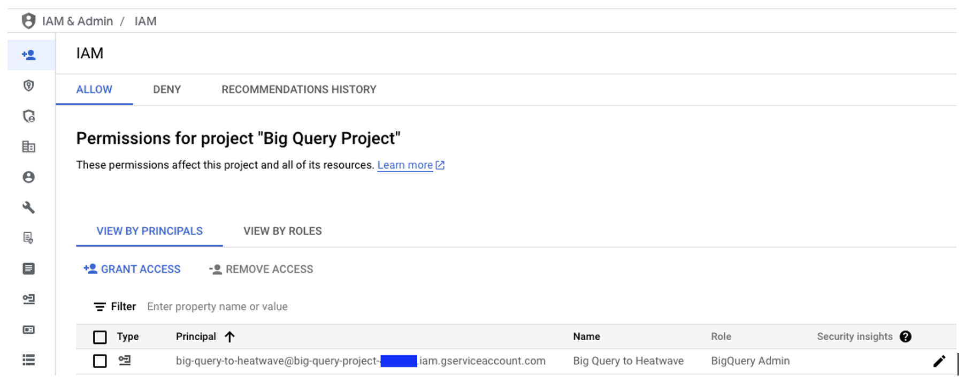Edit principal using the pencil icon

pyautogui.click(x=939, y=361)
